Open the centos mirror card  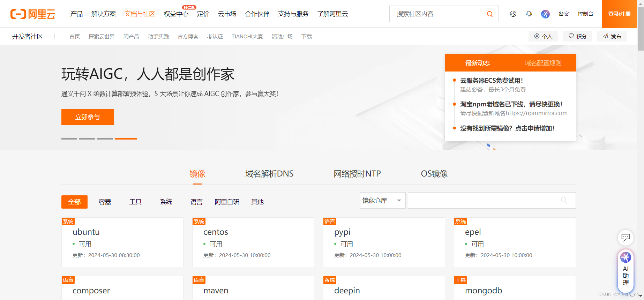click(x=253, y=242)
